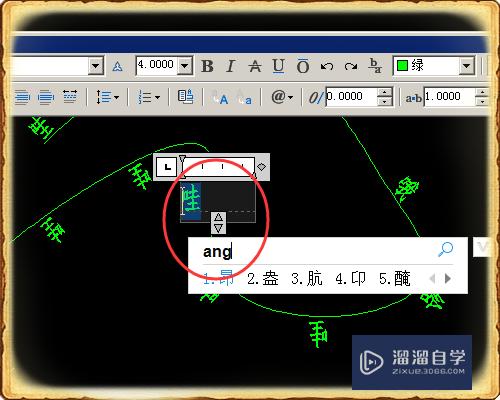Insert a symbol with the @ button

282,97
